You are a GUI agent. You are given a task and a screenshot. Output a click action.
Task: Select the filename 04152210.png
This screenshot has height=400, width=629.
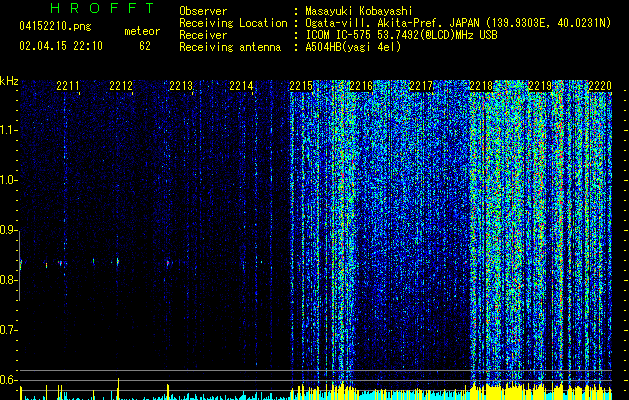click(55, 27)
